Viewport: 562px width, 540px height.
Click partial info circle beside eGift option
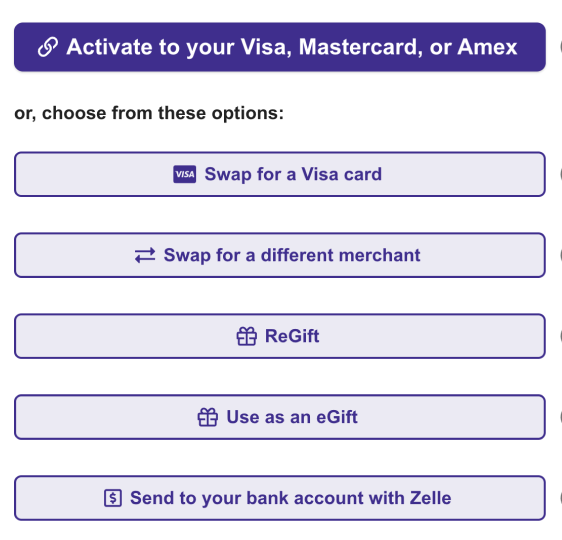(561, 417)
